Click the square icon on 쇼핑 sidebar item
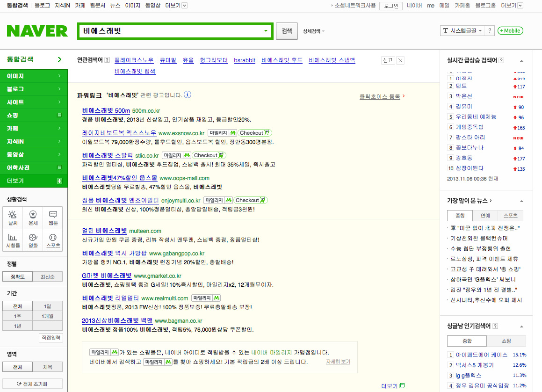The width and height of the screenshot is (542, 392). (59, 115)
